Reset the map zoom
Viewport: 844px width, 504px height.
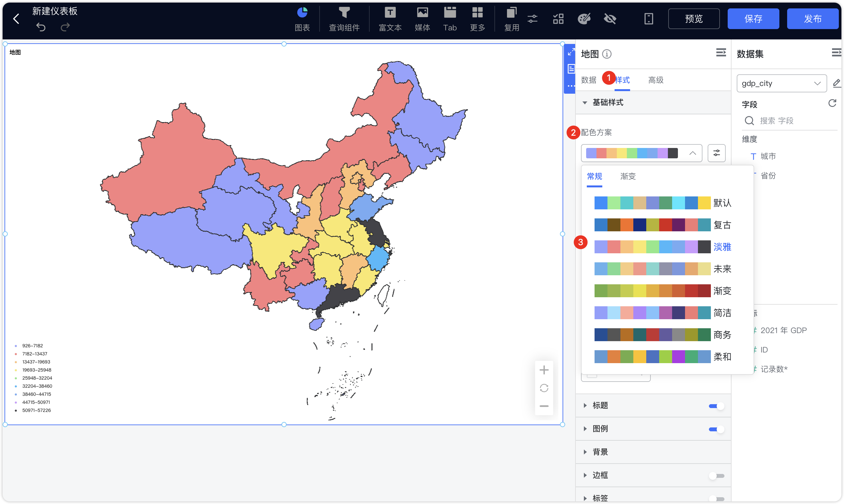coord(544,388)
